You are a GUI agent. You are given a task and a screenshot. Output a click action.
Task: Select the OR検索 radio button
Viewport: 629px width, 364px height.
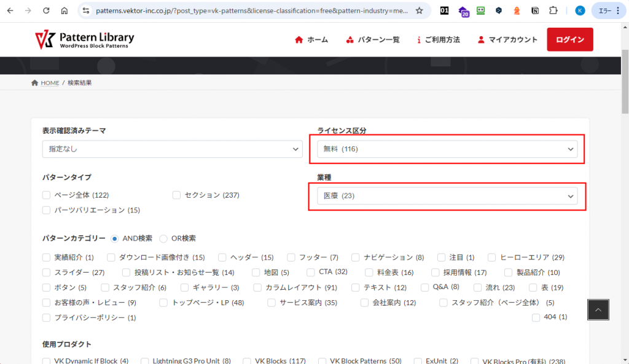coord(163,238)
